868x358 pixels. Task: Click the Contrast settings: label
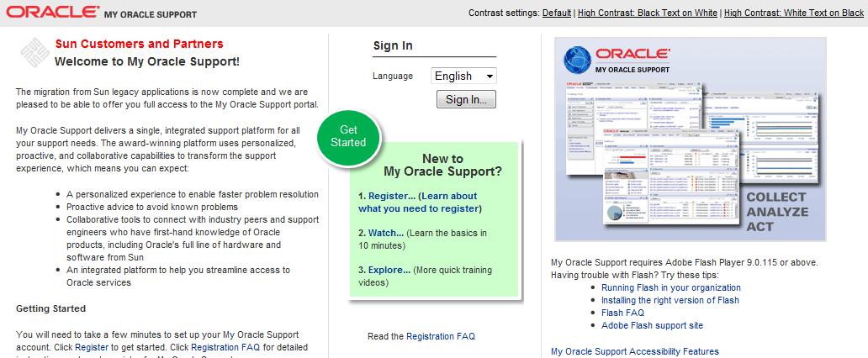pos(504,13)
